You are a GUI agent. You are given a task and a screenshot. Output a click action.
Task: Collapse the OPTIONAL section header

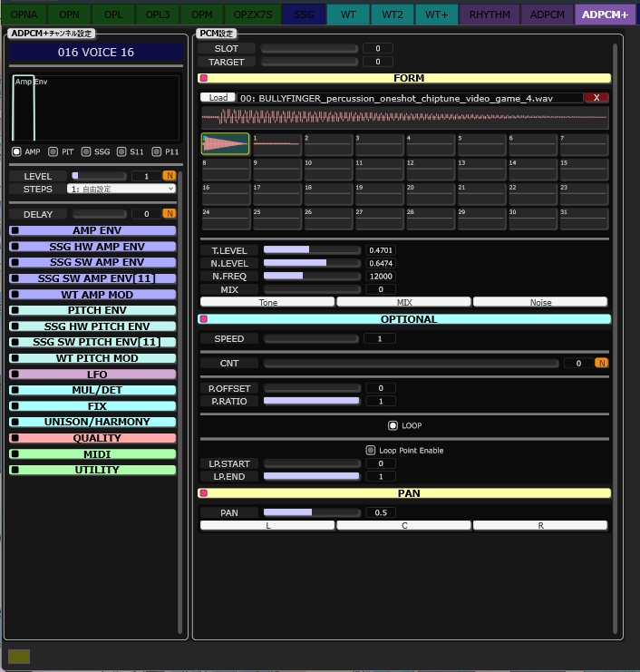404,319
